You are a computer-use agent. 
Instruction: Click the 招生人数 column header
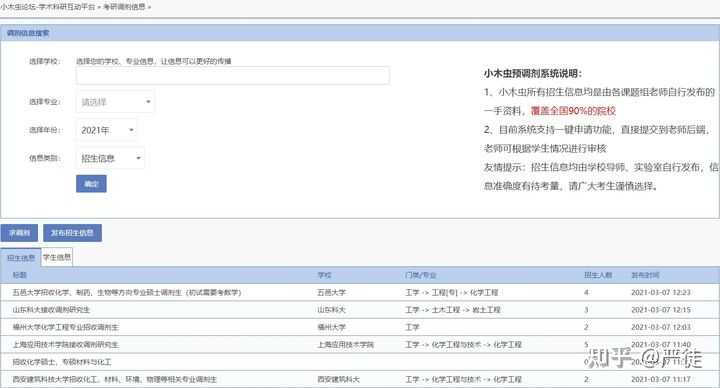[x=598, y=275]
